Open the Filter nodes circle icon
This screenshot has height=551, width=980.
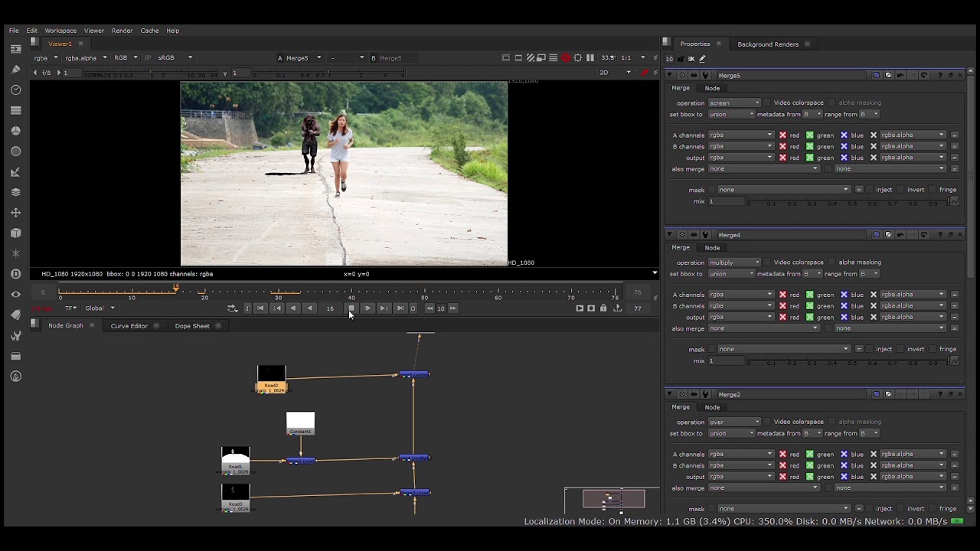15,152
